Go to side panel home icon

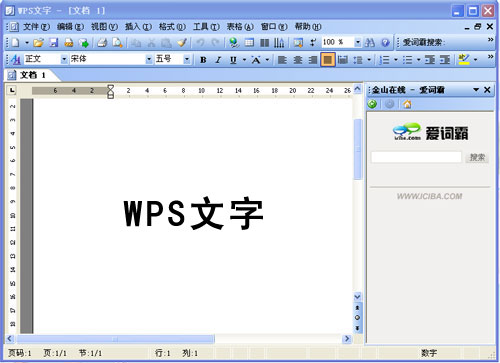(x=407, y=104)
